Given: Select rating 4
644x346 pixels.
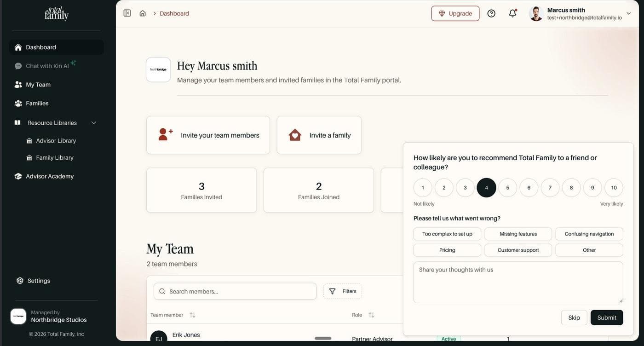Looking at the screenshot, I should coord(486,188).
